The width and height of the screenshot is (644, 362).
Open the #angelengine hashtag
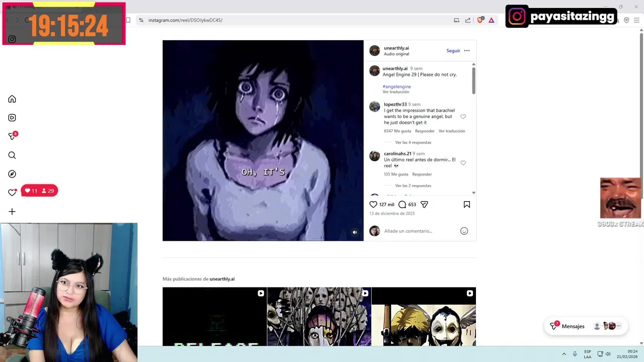pyautogui.click(x=397, y=86)
